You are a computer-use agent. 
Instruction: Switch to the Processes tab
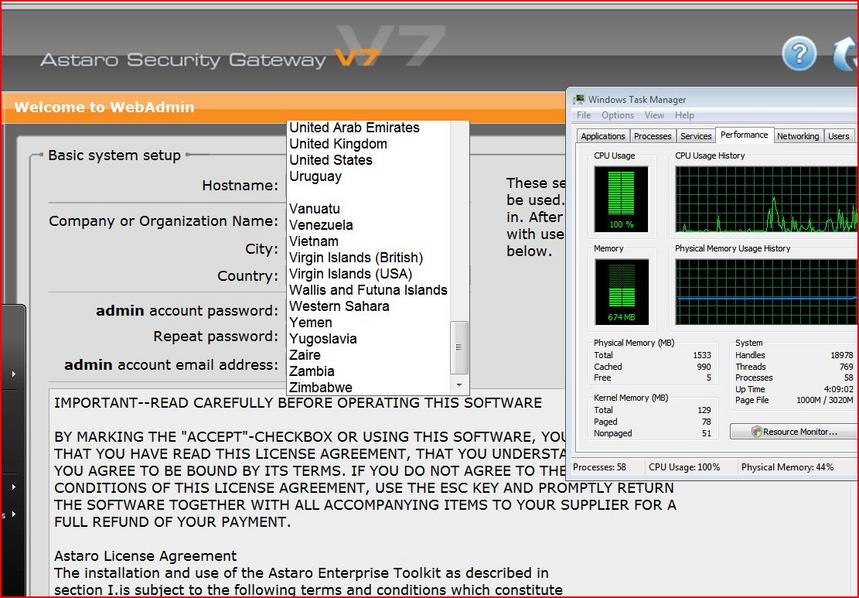652,136
